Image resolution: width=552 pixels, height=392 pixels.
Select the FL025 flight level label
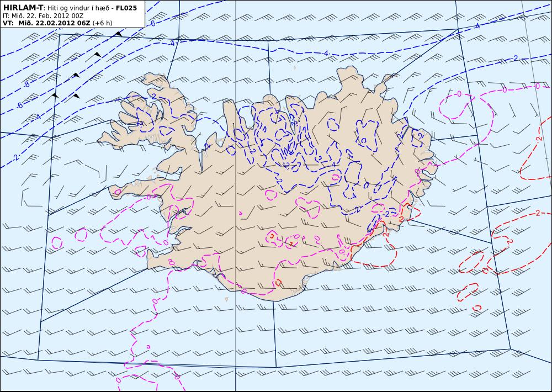126,8
